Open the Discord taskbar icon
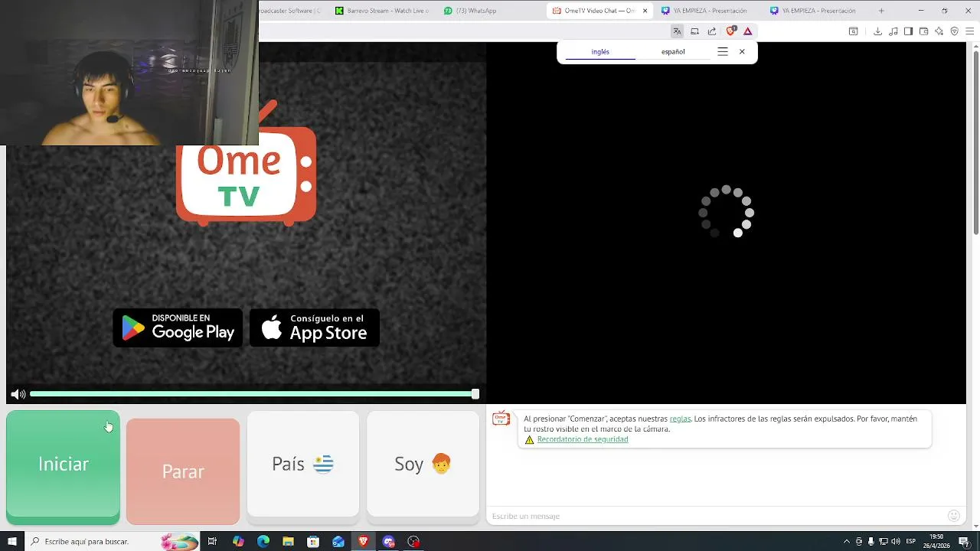Screen dimensions: 980x551 pyautogui.click(x=388, y=541)
